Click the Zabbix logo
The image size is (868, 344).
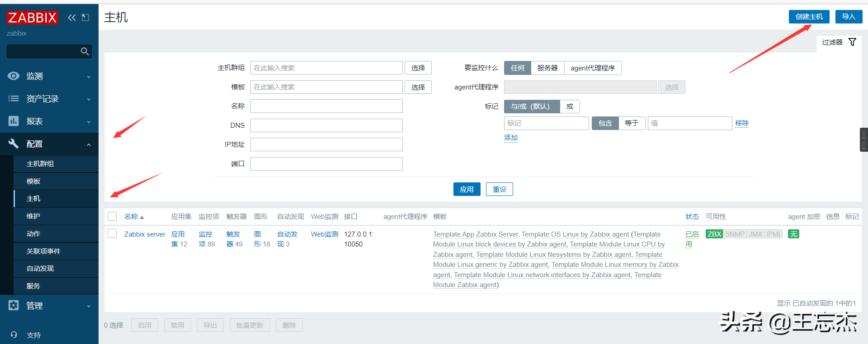click(33, 18)
